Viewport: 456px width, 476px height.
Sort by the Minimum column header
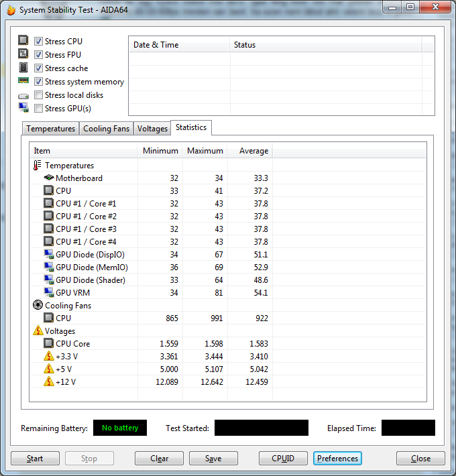[x=160, y=151]
